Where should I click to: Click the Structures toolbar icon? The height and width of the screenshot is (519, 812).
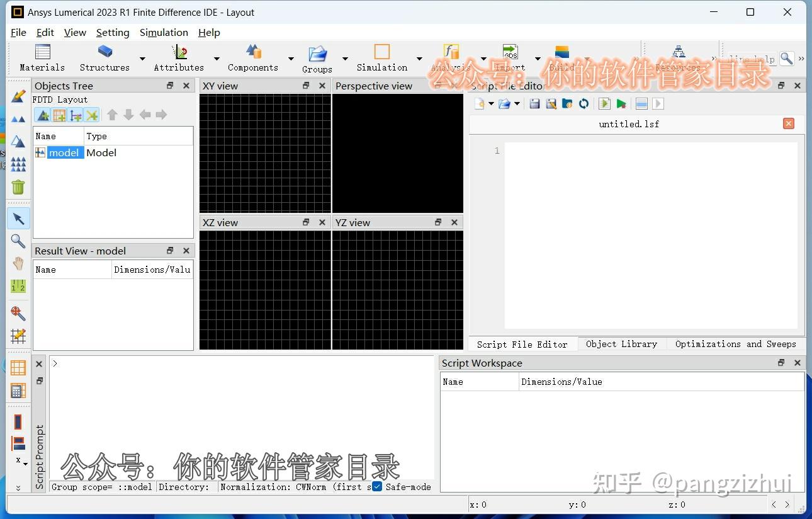pyautogui.click(x=104, y=57)
